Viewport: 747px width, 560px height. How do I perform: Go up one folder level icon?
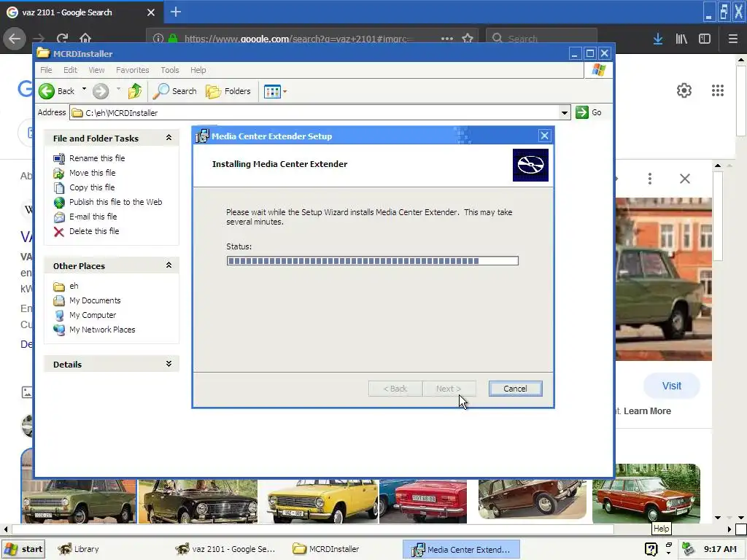[x=135, y=91]
